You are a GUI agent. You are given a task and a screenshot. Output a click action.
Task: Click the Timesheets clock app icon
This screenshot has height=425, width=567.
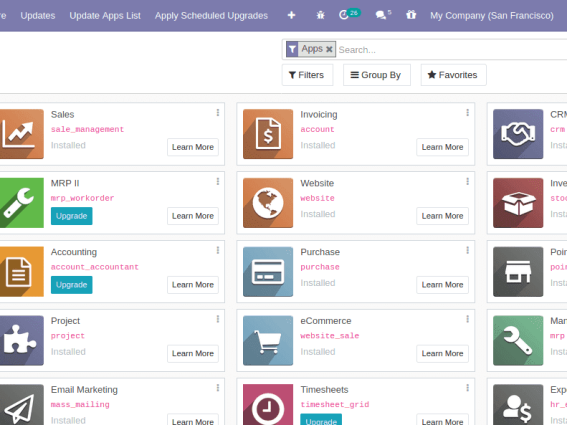click(268, 405)
